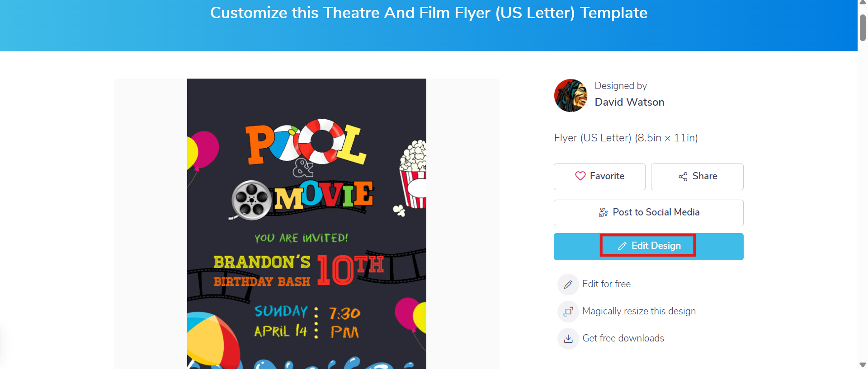Click the heart icon on Favorite
Image resolution: width=868 pixels, height=369 pixels.
coord(580,176)
